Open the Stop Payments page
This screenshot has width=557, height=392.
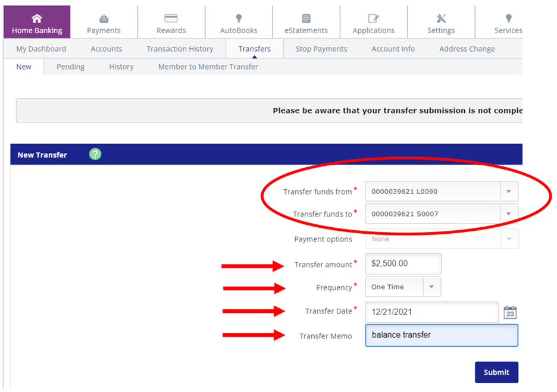click(x=321, y=49)
